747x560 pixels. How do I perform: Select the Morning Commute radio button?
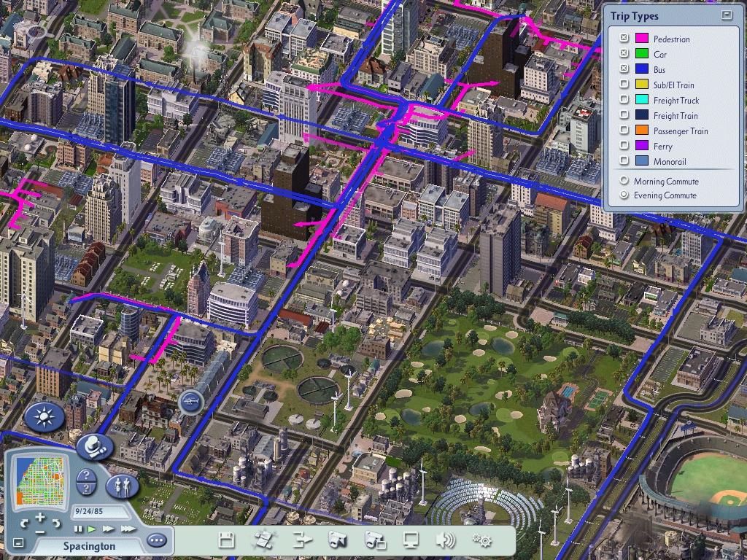pos(624,181)
